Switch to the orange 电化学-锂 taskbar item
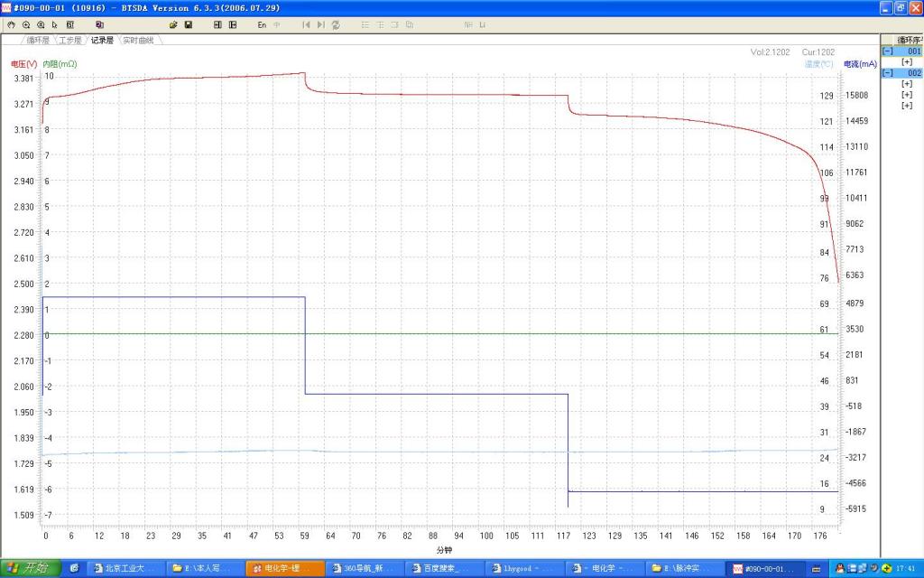This screenshot has height=578, width=924. [x=284, y=568]
